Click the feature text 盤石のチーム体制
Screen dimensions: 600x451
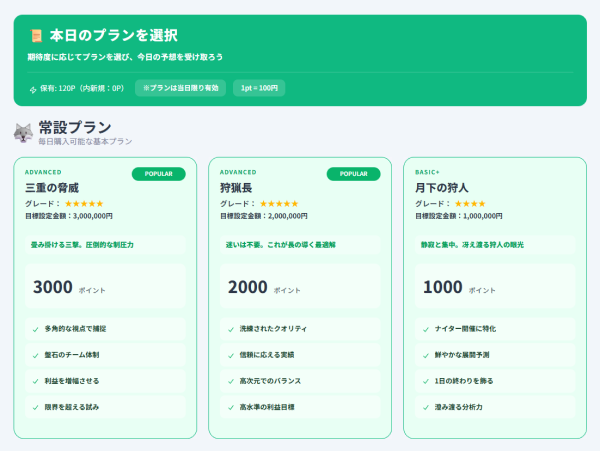(72, 355)
